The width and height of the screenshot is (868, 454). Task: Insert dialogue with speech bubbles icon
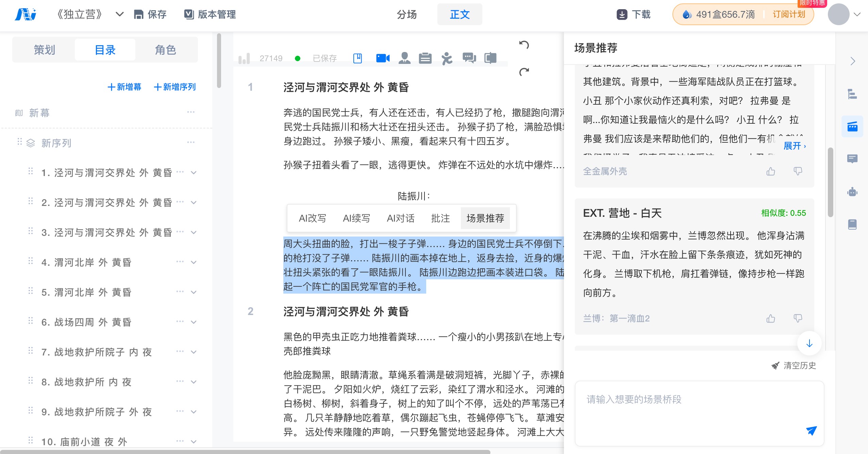(x=469, y=58)
